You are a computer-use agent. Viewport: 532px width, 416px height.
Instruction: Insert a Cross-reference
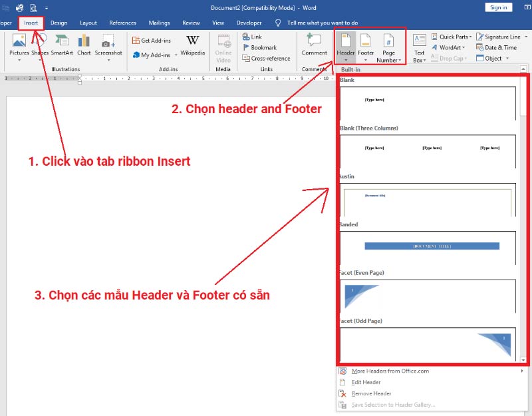click(266, 59)
